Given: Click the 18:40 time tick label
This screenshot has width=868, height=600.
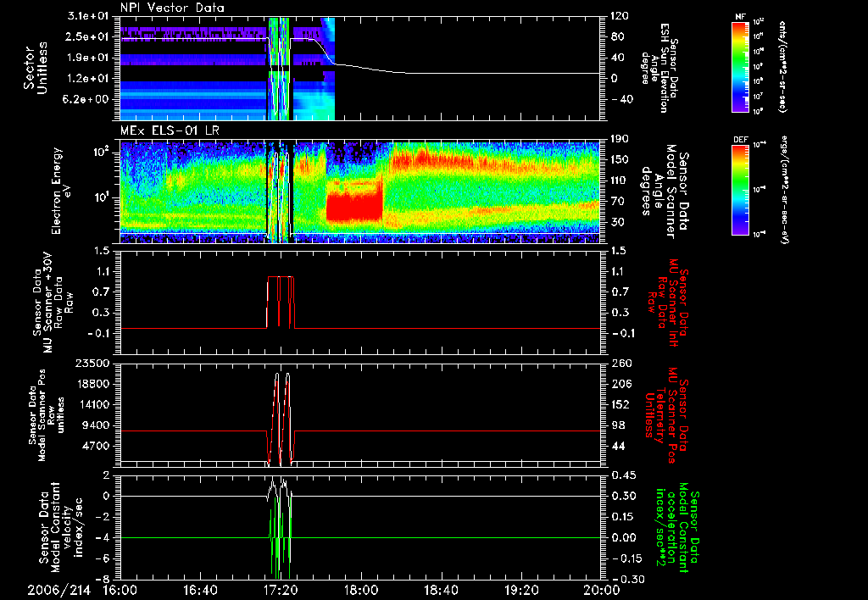Looking at the screenshot, I should pos(441,591).
